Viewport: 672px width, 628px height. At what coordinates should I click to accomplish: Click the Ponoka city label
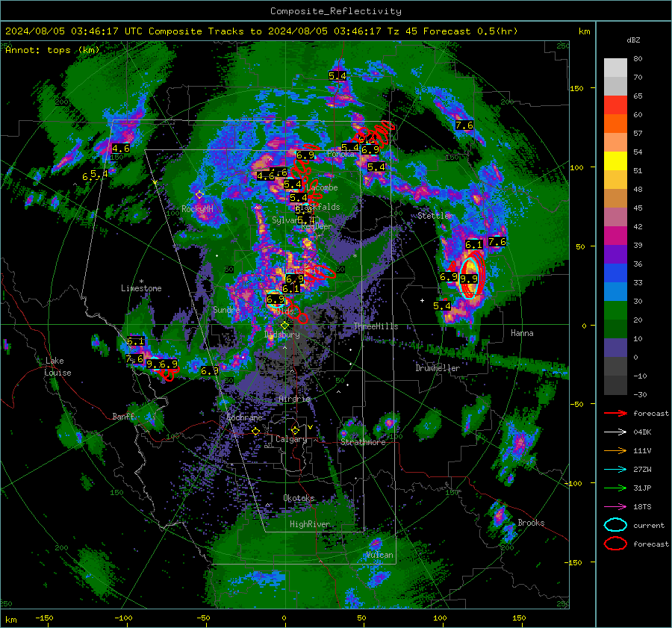tap(340, 154)
